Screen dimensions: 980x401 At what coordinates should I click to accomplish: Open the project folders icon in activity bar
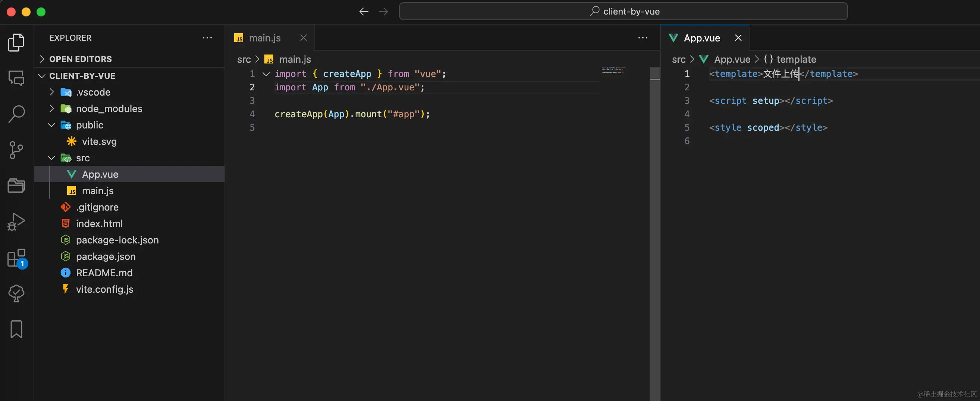point(16,186)
